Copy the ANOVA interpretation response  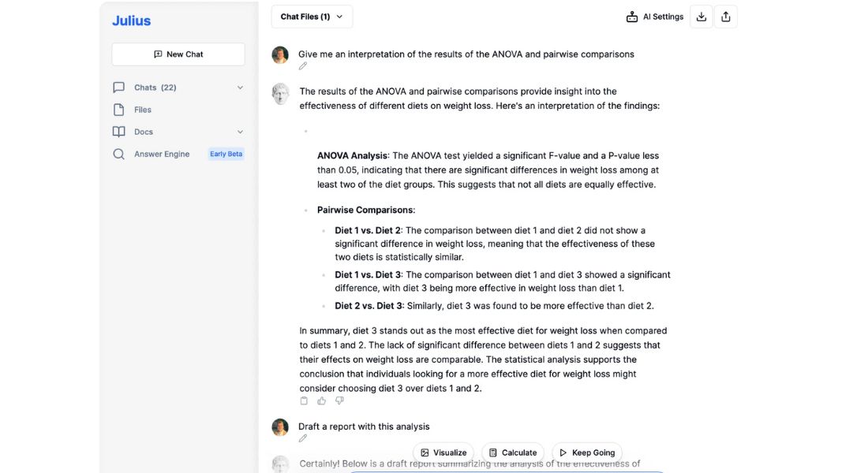pos(304,400)
